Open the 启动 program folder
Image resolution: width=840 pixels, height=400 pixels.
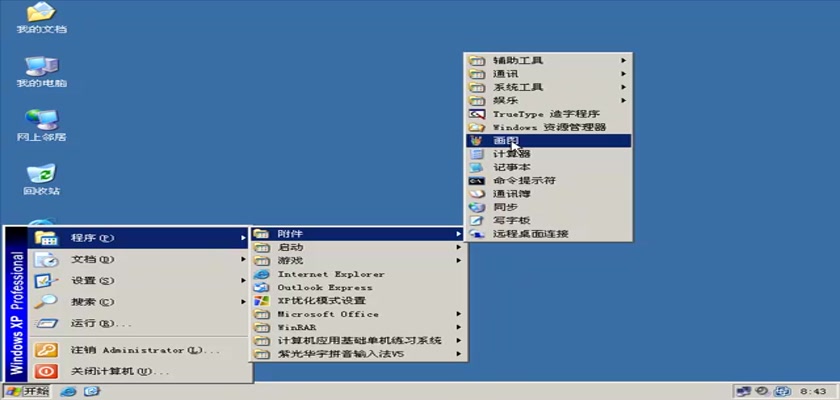point(358,247)
